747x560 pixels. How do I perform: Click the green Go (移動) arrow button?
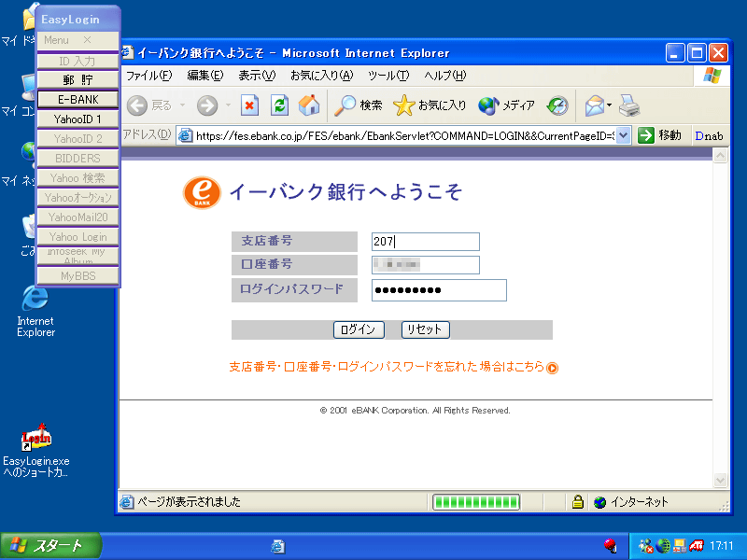tap(646, 135)
